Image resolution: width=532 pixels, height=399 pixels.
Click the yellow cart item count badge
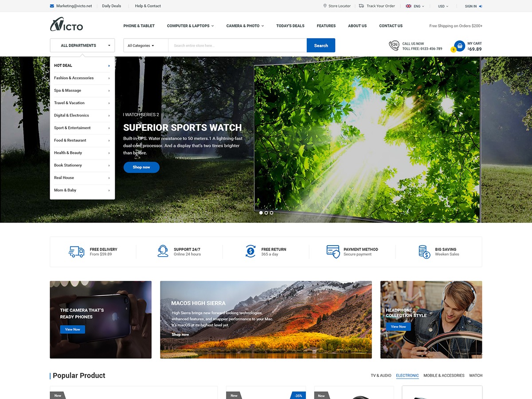[453, 50]
